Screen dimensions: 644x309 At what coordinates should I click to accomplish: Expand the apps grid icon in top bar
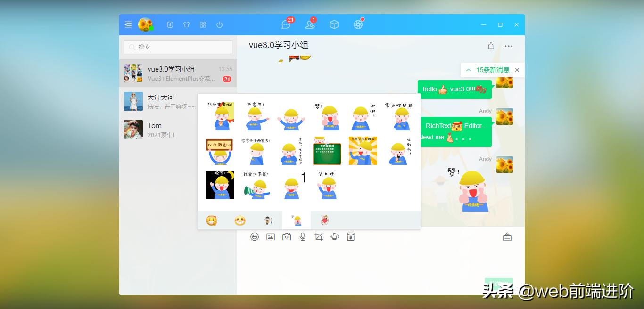(x=203, y=24)
